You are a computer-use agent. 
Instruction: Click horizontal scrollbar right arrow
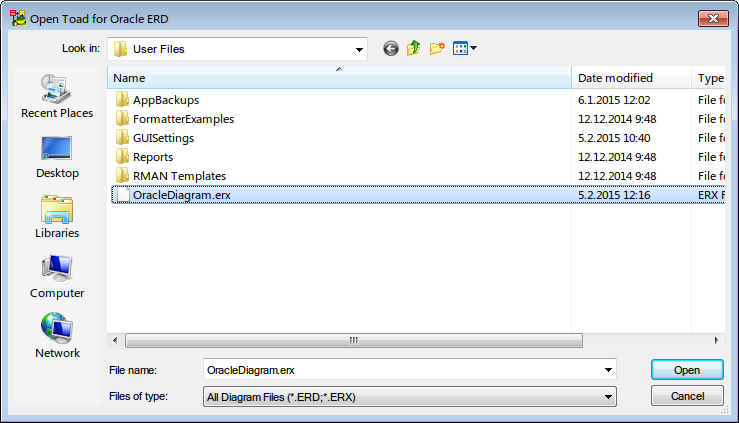pos(716,340)
